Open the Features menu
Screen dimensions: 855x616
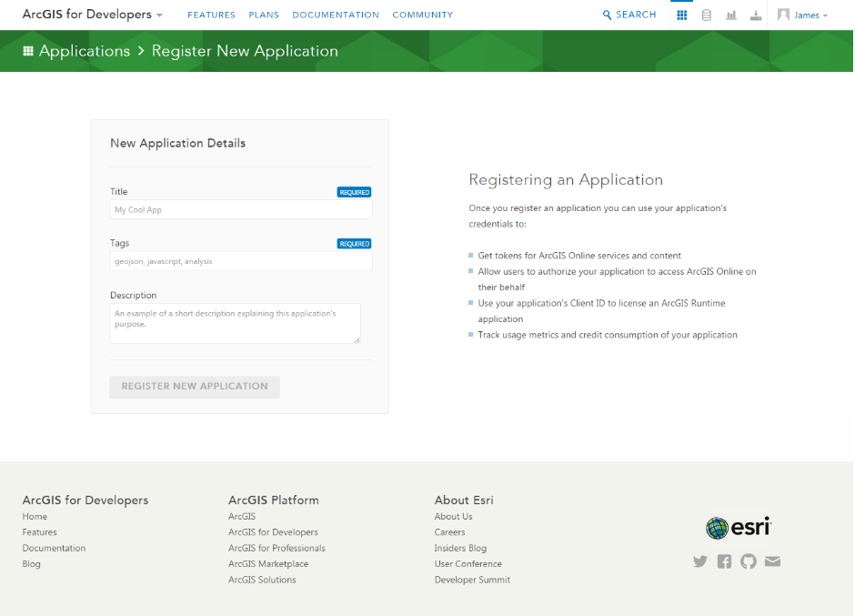tap(212, 15)
